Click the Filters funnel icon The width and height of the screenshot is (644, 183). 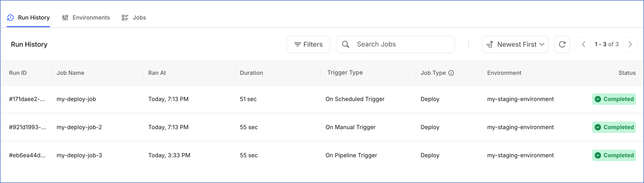pos(297,44)
